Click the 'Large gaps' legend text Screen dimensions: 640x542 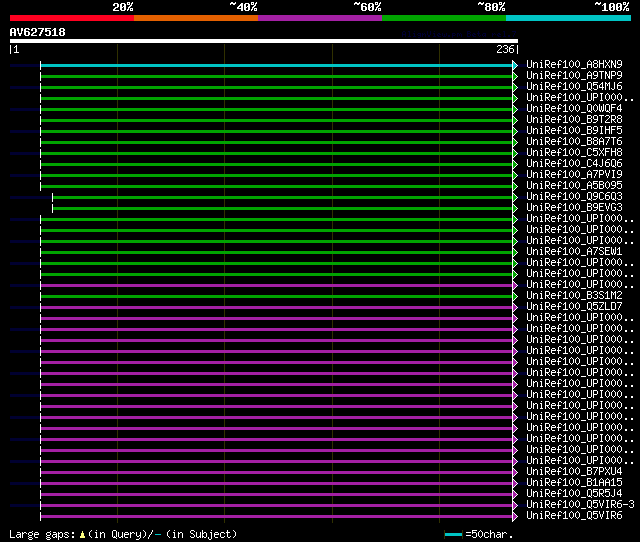point(42,534)
